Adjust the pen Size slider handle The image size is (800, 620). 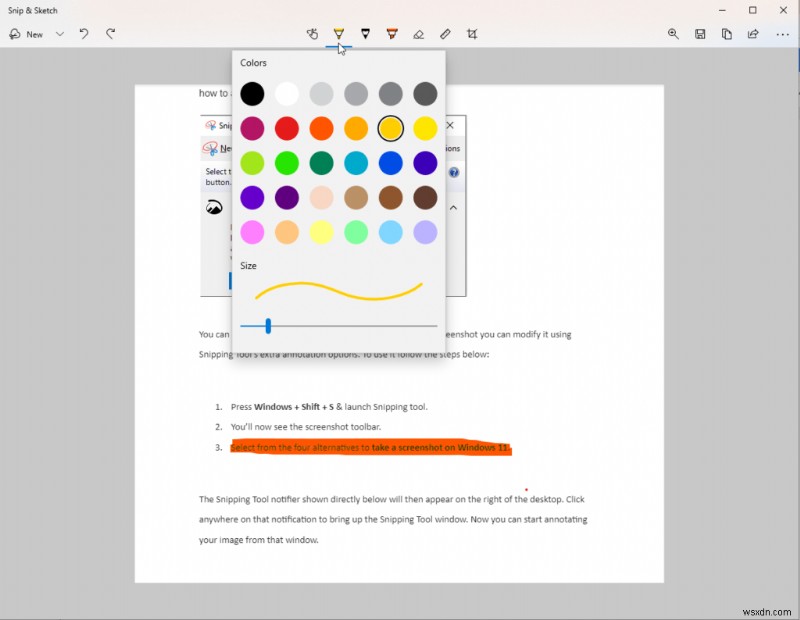[x=267, y=325]
